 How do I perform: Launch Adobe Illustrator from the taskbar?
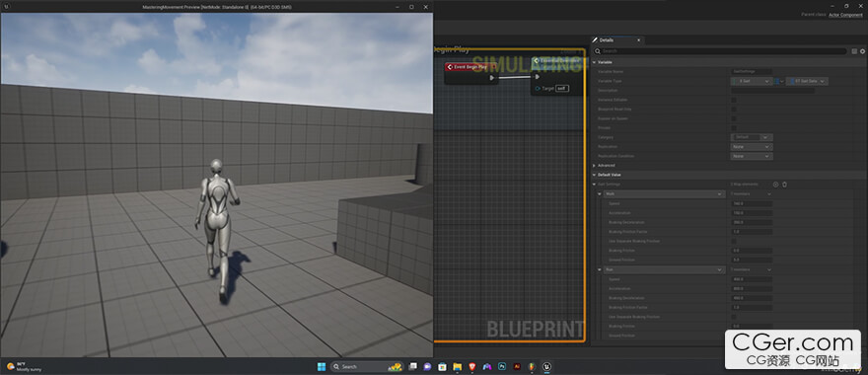[x=517, y=367]
